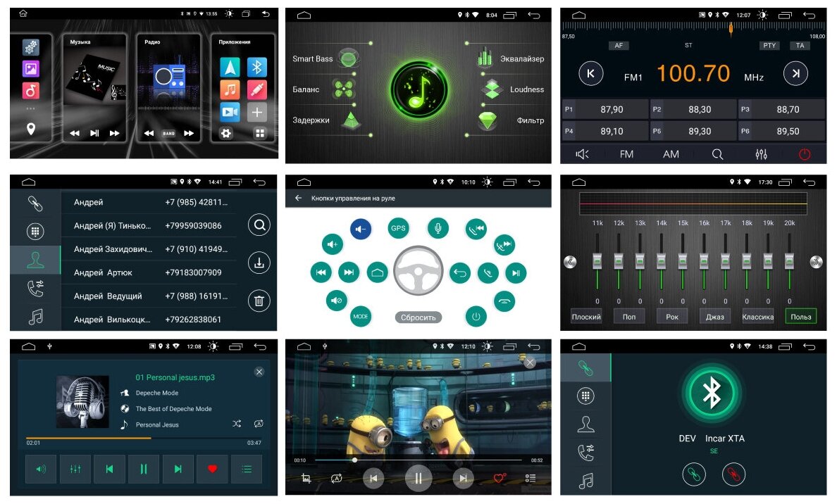Select radio preset P6 89,50

click(781, 131)
